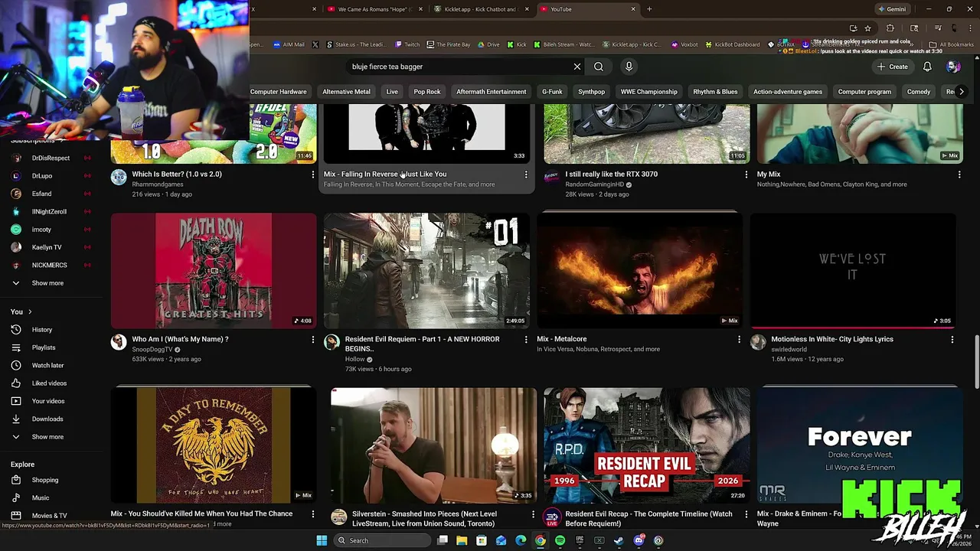The height and width of the screenshot is (551, 980).
Task: Open the Windows Start menu
Action: [x=322, y=540]
